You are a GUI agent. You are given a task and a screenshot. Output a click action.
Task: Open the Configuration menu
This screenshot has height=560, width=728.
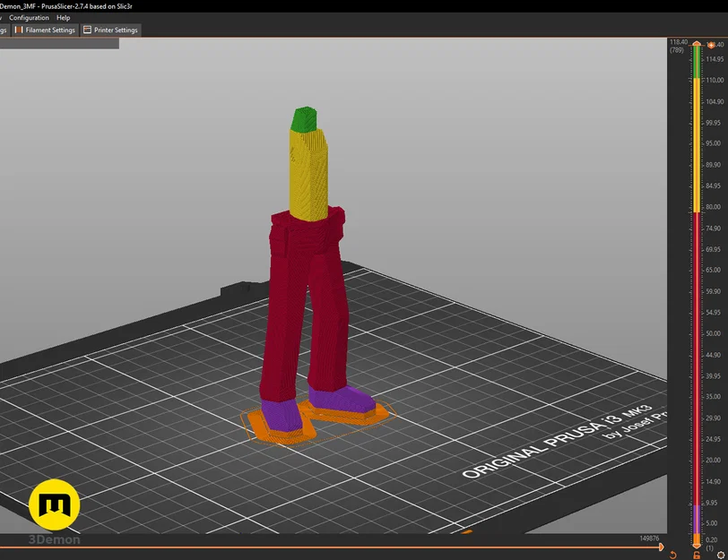click(x=29, y=17)
